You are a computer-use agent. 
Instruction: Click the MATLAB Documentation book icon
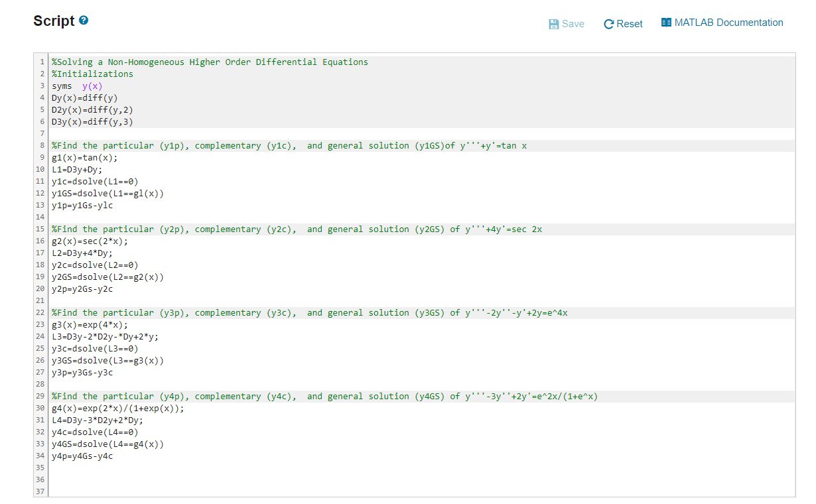coord(667,23)
